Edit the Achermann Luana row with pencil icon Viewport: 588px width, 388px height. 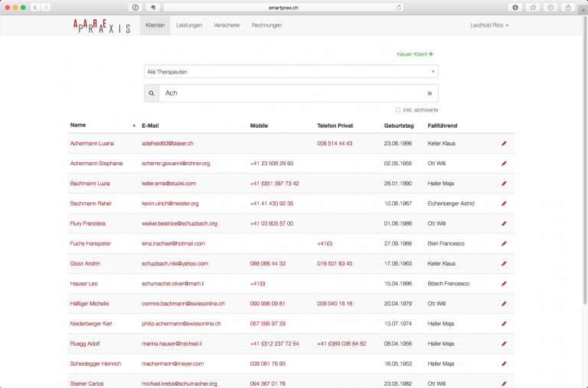[504, 143]
